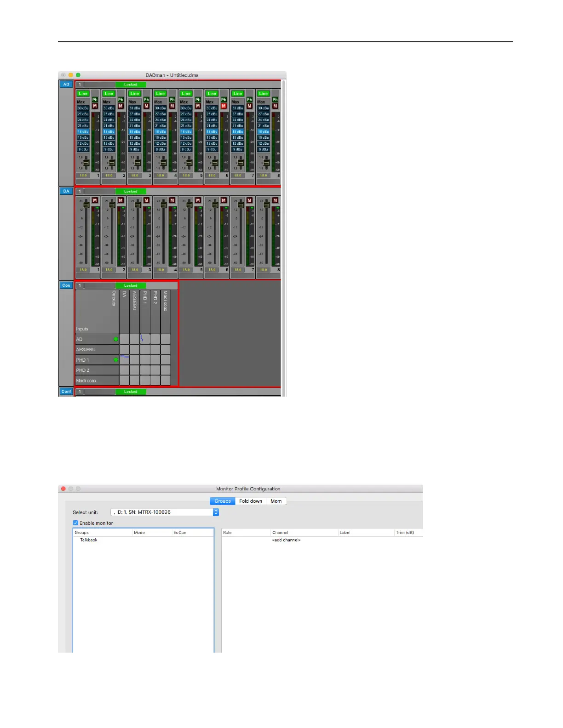The width and height of the screenshot is (563, 728).
Task: Click unit number 1 in AD header
Action: 80,85
